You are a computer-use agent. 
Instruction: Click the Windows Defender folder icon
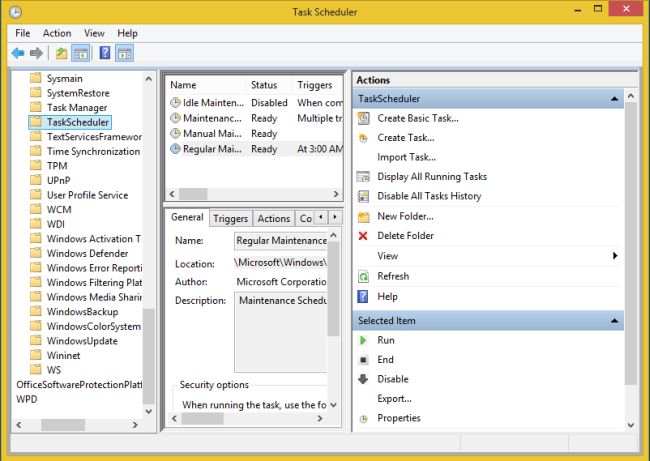pos(36,253)
